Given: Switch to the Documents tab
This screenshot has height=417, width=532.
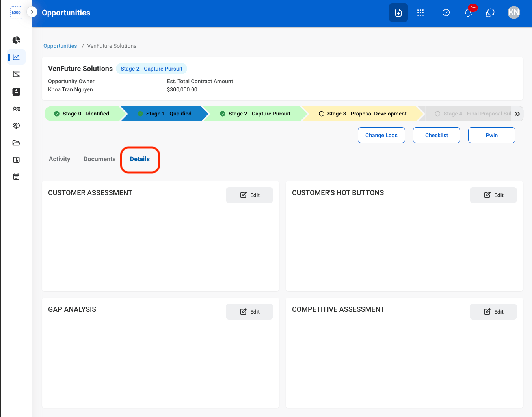Looking at the screenshot, I should coord(100,159).
